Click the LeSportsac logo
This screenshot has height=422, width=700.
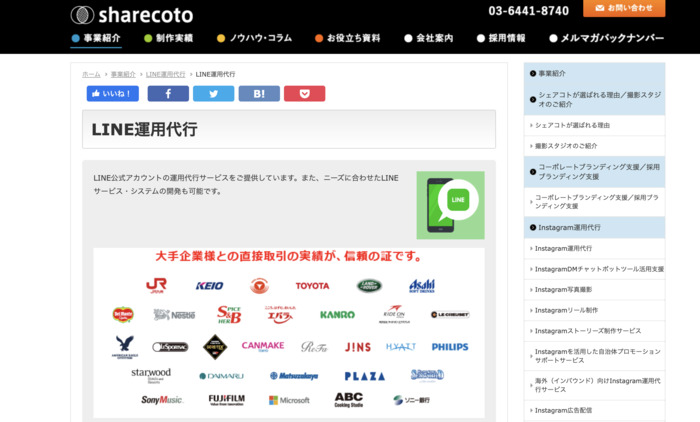click(170, 347)
